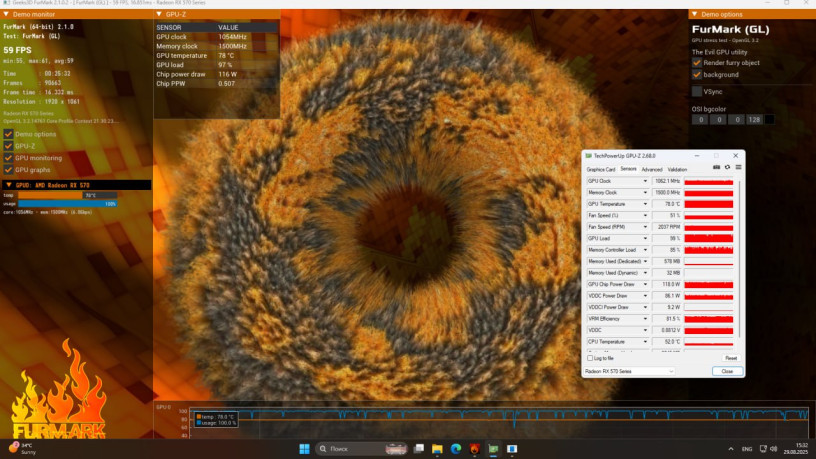Image resolution: width=816 pixels, height=459 pixels.
Task: Click the taskbar clock and date
Action: [x=796, y=449]
